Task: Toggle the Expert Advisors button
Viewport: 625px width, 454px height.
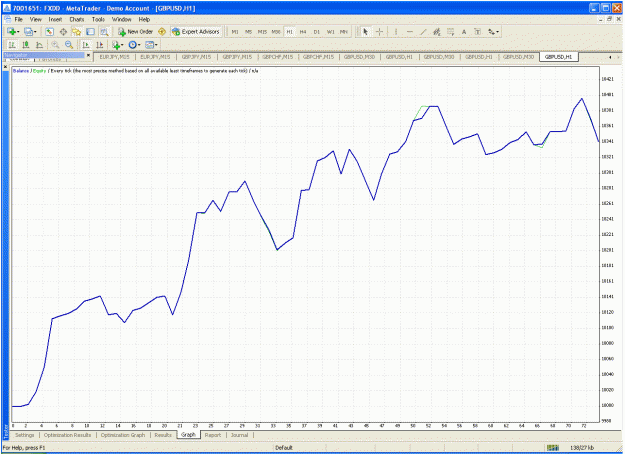Action: pos(196,31)
